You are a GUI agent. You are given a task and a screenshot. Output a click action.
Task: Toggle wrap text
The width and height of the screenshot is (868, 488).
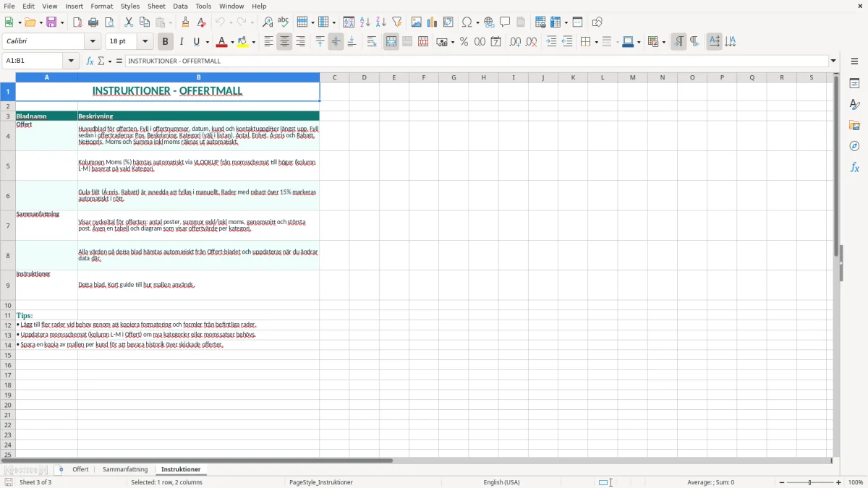[x=372, y=42]
